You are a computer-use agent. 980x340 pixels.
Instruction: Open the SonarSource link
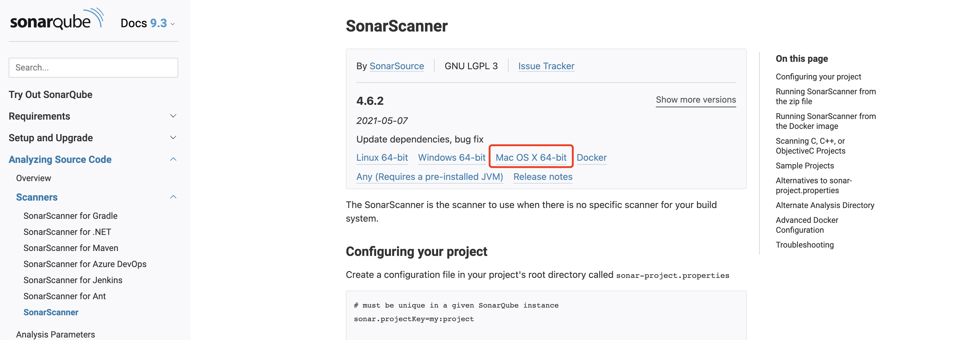pyautogui.click(x=397, y=66)
